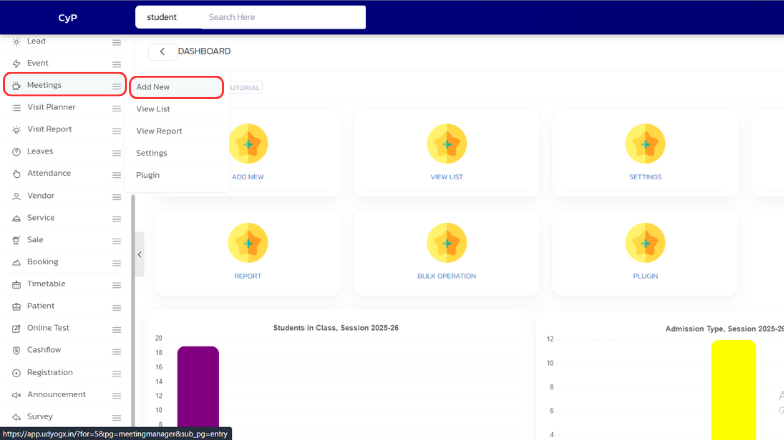Viewport: 784px width, 440px height.
Task: Select Settings in the Meetings submenu
Action: click(152, 153)
